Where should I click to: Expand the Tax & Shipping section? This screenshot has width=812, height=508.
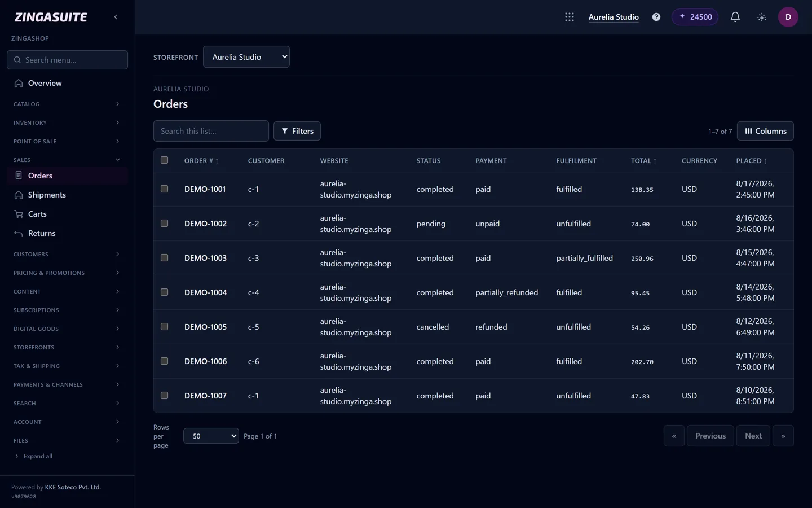[x=67, y=366]
